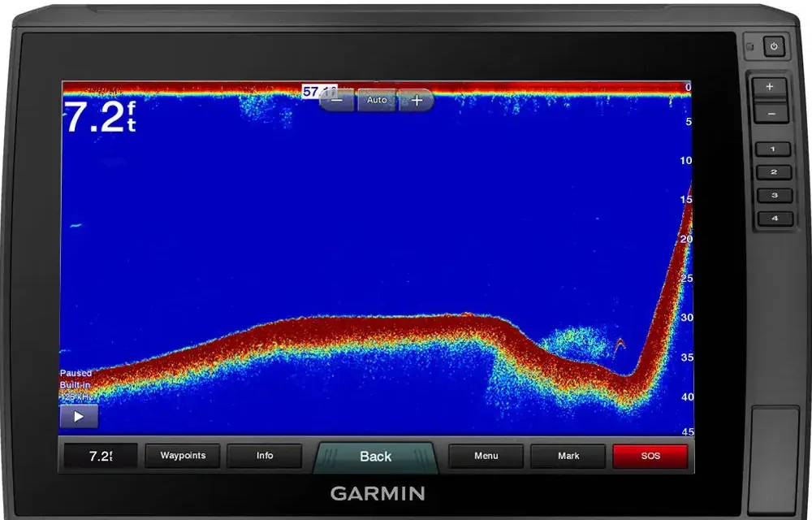
Task: Tap the Waypoints button
Action: (183, 456)
